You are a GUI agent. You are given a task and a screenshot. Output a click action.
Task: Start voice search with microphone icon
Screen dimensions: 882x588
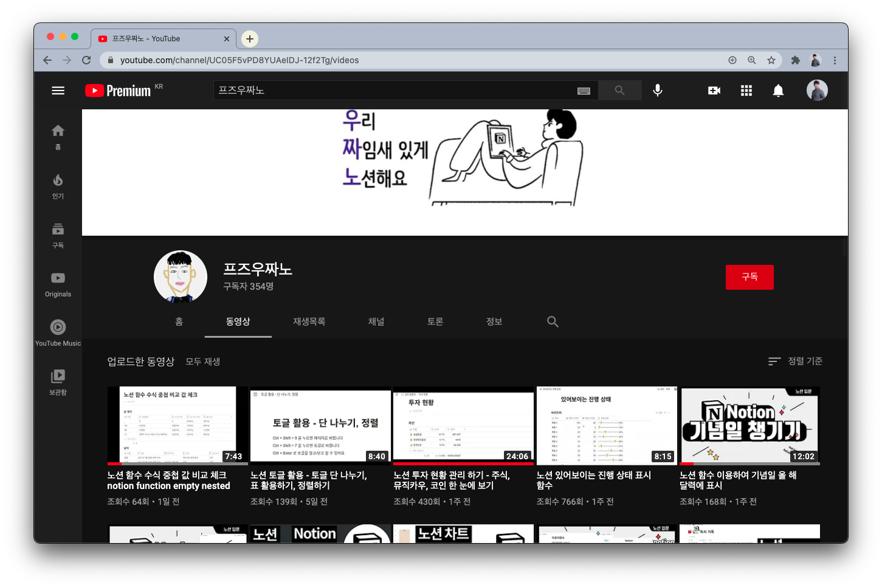click(658, 91)
